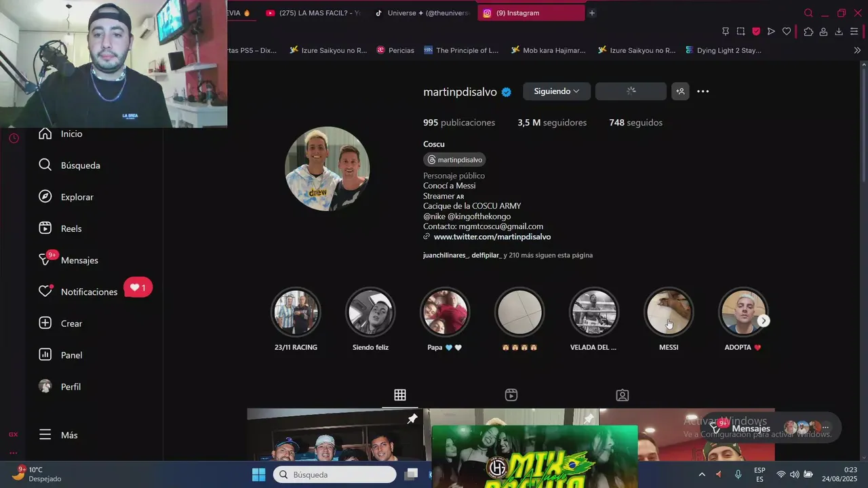Click the pin icon in browser toolbar

(x=726, y=31)
